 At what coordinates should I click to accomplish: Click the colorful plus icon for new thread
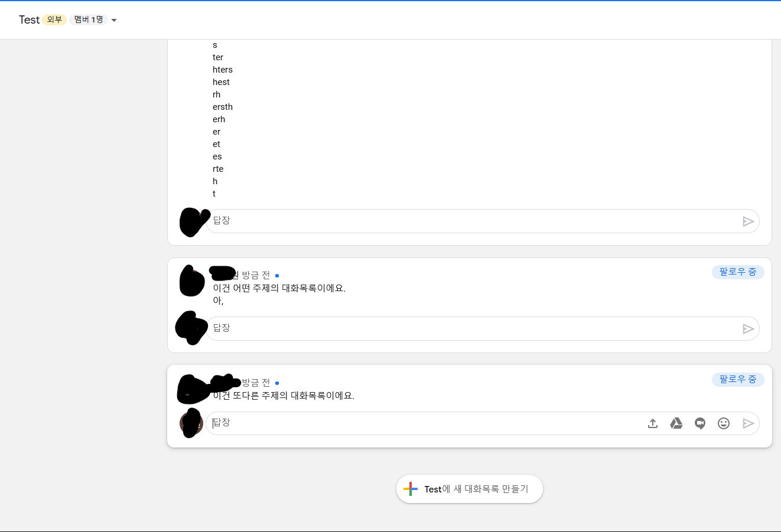tap(411, 489)
